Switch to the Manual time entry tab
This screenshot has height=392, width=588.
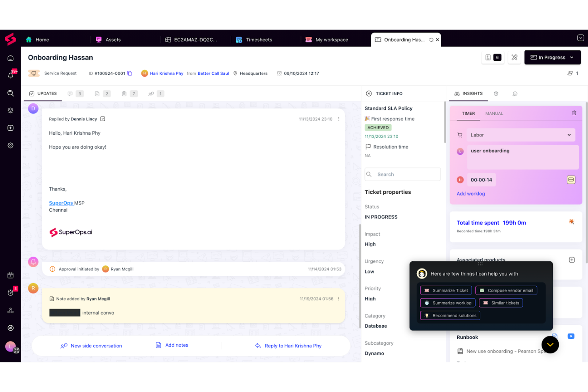click(494, 113)
